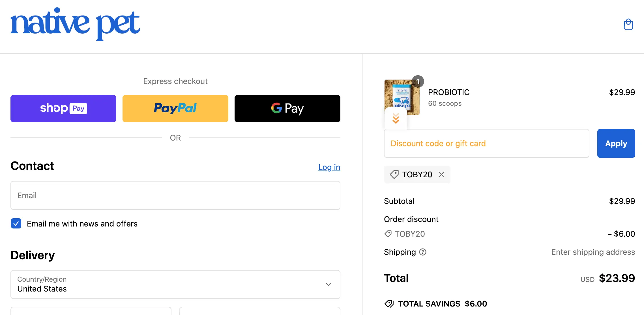Pay with Shop Pay express checkout
Image resolution: width=644 pixels, height=315 pixels.
[x=63, y=109]
